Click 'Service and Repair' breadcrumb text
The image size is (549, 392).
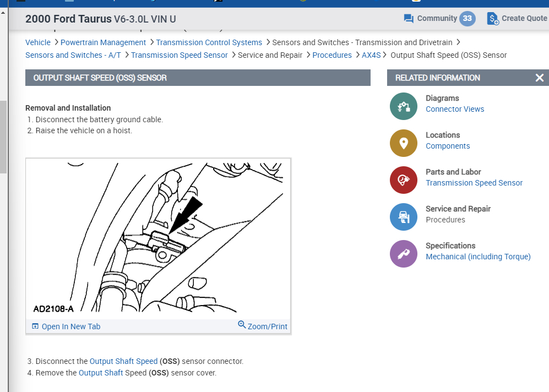coord(270,55)
